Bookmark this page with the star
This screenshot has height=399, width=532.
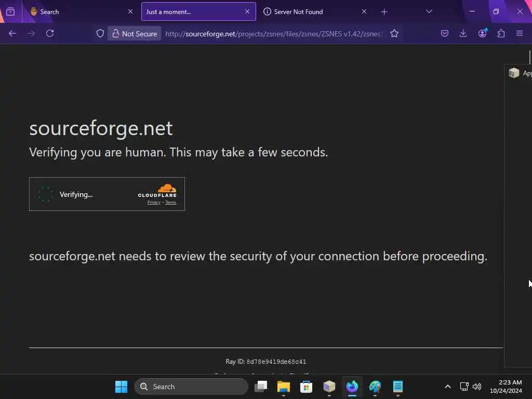[394, 33]
